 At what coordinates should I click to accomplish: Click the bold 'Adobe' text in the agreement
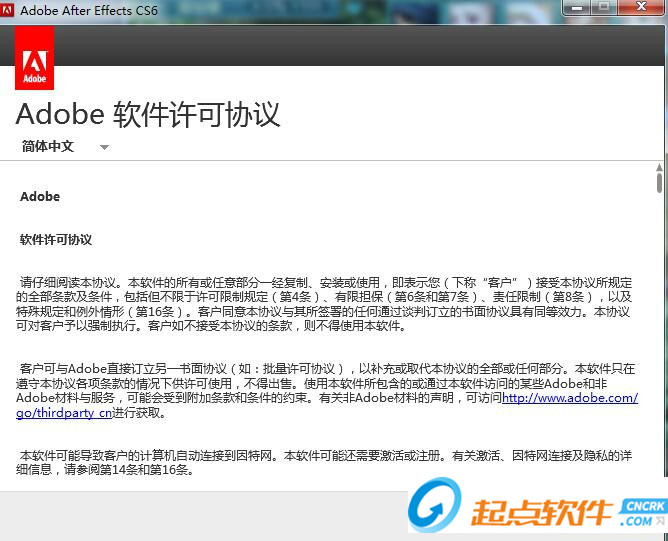click(40, 196)
